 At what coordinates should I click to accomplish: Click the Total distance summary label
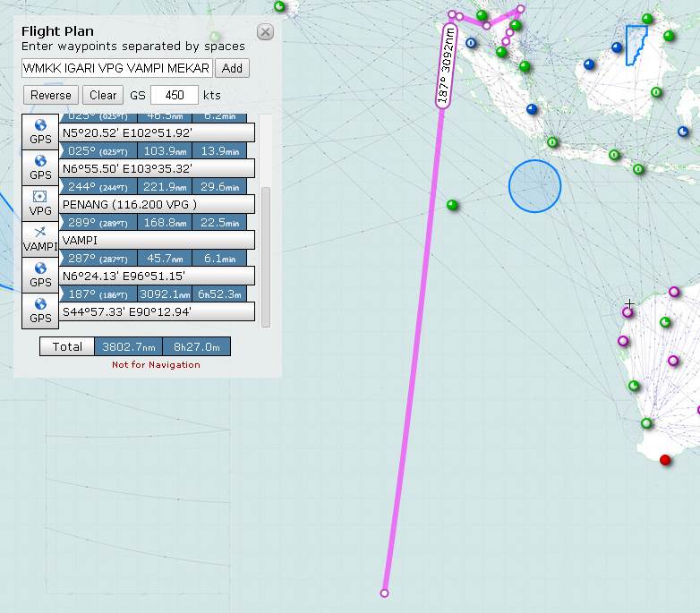click(x=67, y=346)
